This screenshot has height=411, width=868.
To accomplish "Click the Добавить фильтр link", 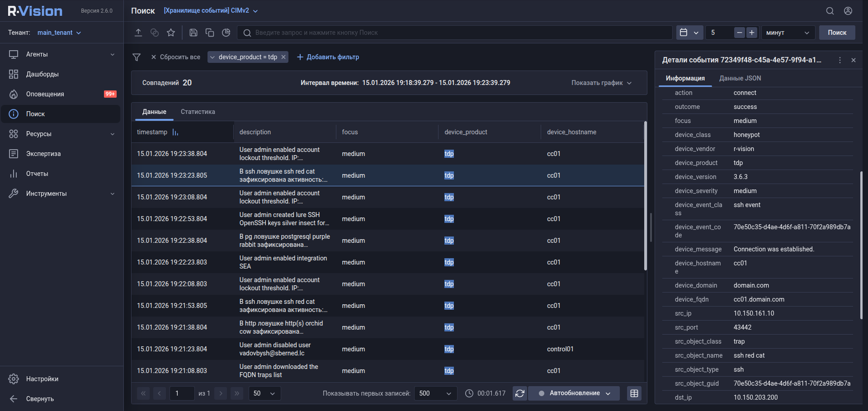I will 328,57.
